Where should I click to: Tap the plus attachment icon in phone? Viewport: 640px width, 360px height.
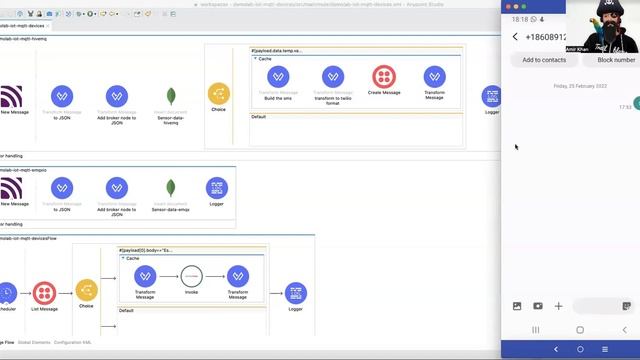558,306
